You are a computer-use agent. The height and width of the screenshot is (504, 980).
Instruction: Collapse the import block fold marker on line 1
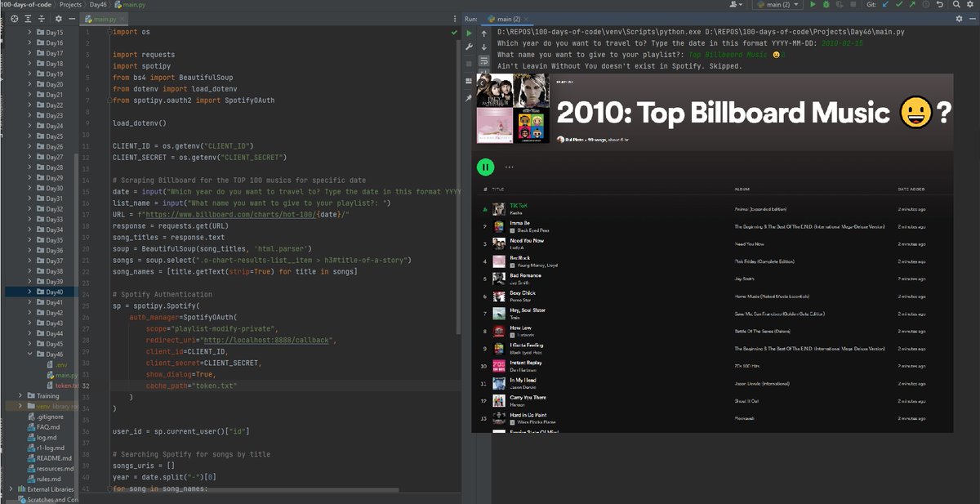pyautogui.click(x=110, y=32)
